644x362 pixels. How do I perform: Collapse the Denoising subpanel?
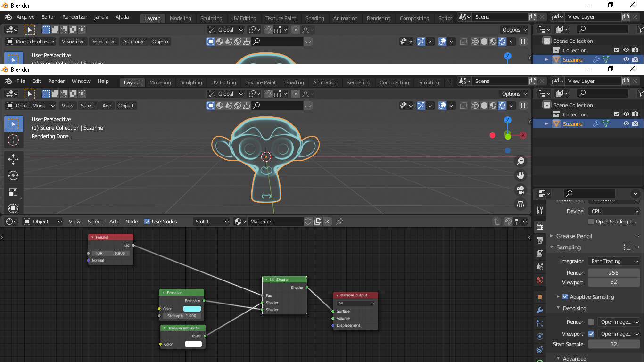(558, 308)
